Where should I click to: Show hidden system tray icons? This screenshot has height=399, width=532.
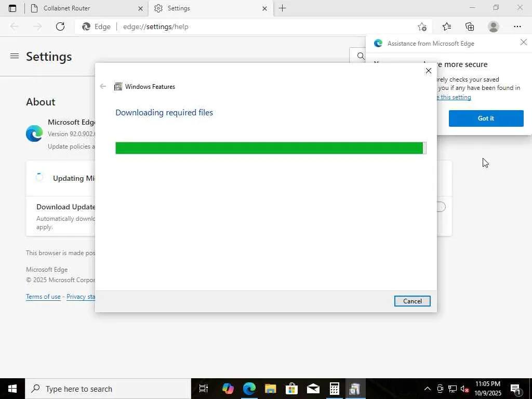(428, 389)
